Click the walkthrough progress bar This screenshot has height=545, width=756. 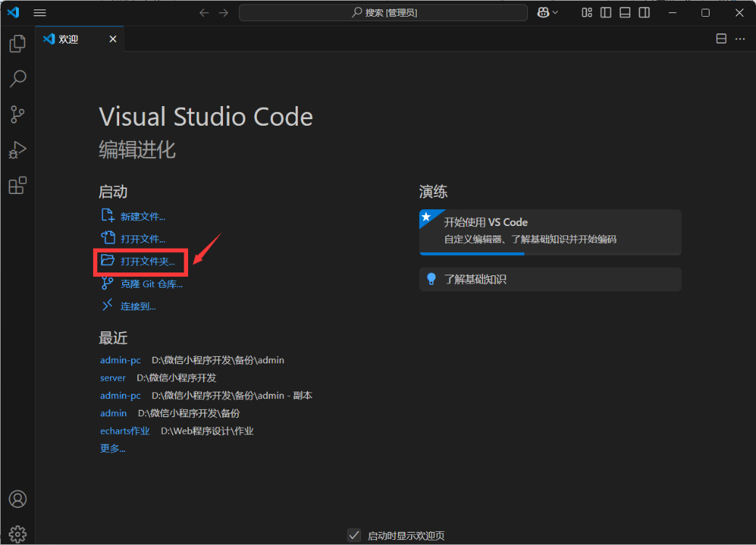[x=550, y=253]
